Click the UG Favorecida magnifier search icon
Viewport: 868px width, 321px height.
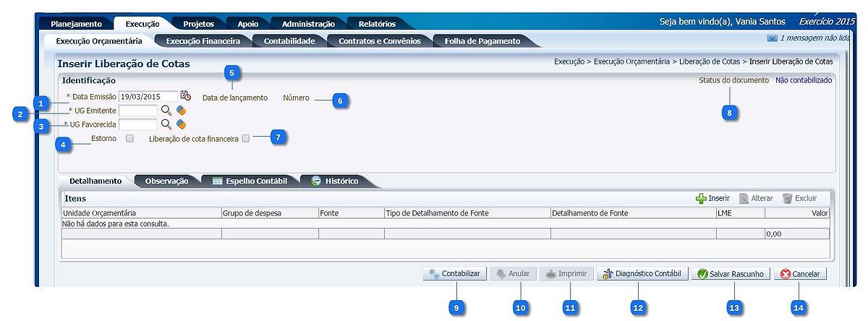coord(166,124)
